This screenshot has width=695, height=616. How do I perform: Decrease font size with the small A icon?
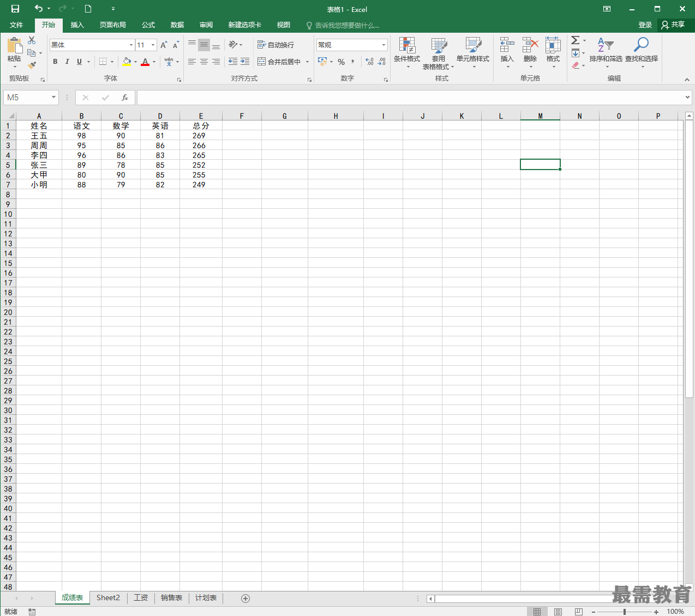click(176, 45)
